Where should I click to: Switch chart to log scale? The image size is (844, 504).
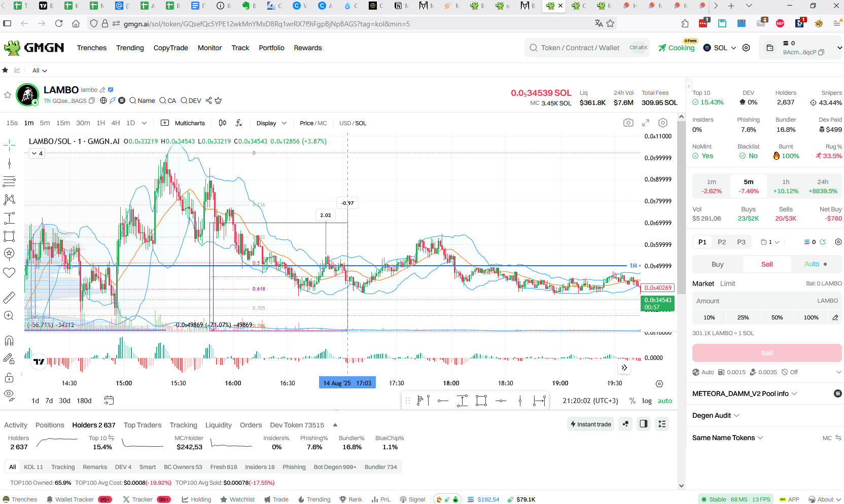pos(647,401)
